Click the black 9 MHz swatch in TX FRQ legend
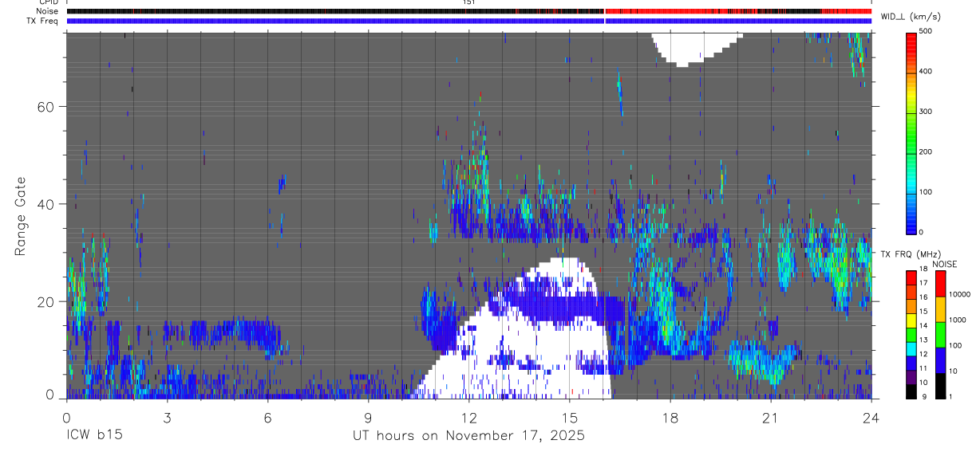The width and height of the screenshot is (980, 452). coord(911,391)
